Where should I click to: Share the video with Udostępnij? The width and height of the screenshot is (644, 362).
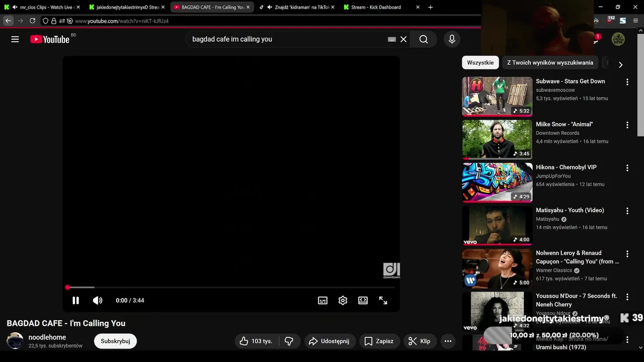[x=329, y=341]
